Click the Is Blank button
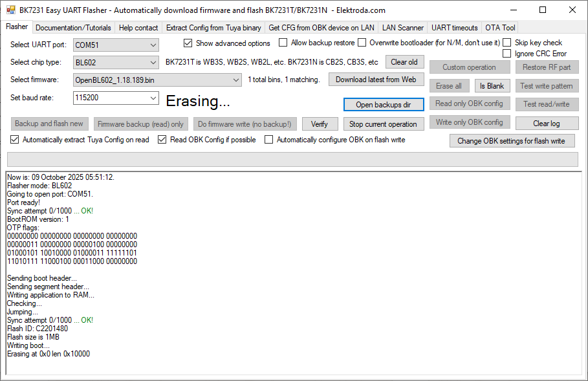This screenshot has height=381, width=588. pyautogui.click(x=492, y=86)
